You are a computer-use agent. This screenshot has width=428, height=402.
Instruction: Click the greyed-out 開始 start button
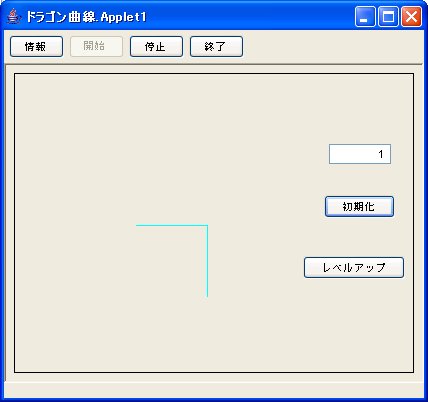coord(96,46)
